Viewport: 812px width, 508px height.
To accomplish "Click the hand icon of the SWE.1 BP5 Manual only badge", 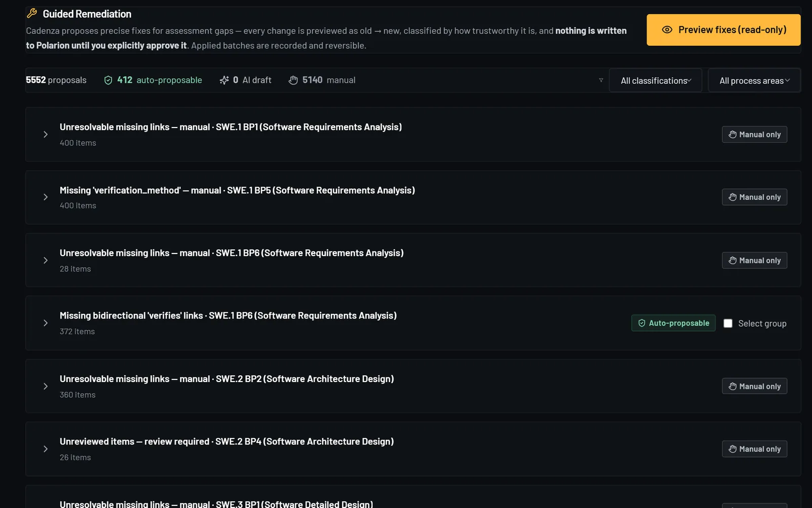I will [x=732, y=197].
